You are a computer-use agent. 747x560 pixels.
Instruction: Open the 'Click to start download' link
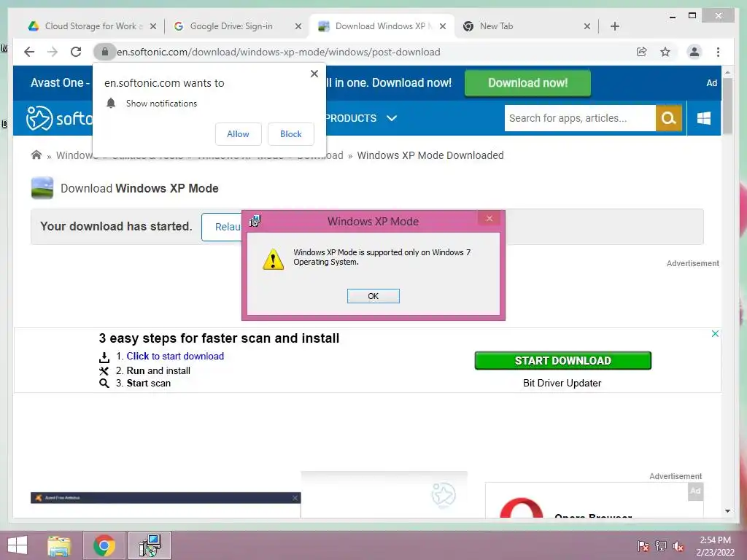[x=175, y=356]
